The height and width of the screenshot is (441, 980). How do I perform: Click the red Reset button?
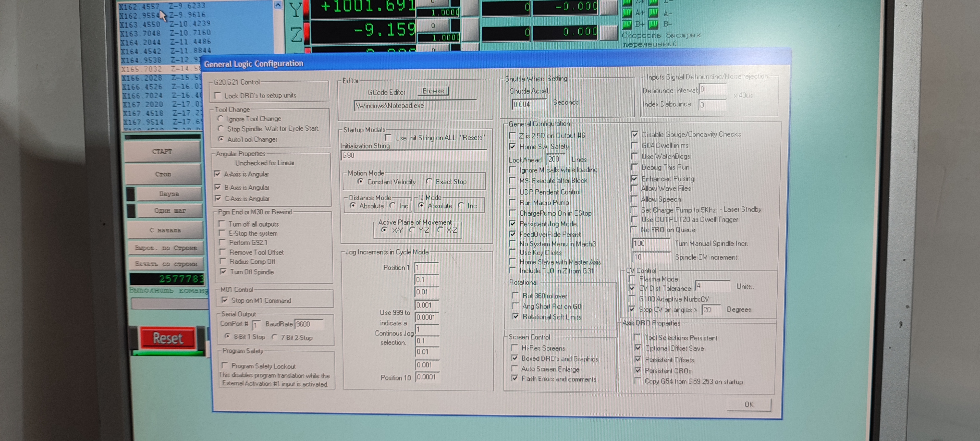(x=168, y=338)
